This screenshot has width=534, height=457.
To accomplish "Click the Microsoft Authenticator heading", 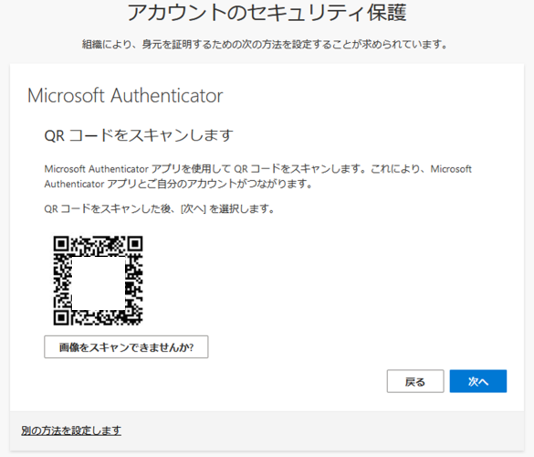I will point(125,95).
